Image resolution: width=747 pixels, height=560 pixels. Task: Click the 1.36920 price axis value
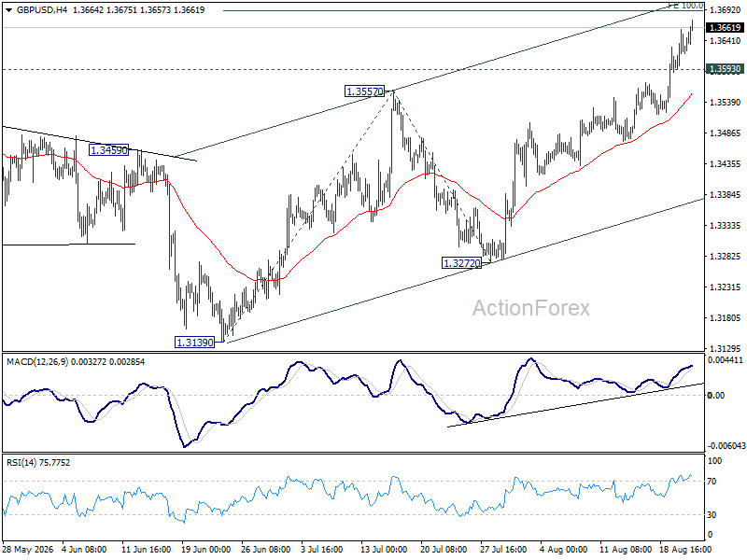pyautogui.click(x=726, y=10)
